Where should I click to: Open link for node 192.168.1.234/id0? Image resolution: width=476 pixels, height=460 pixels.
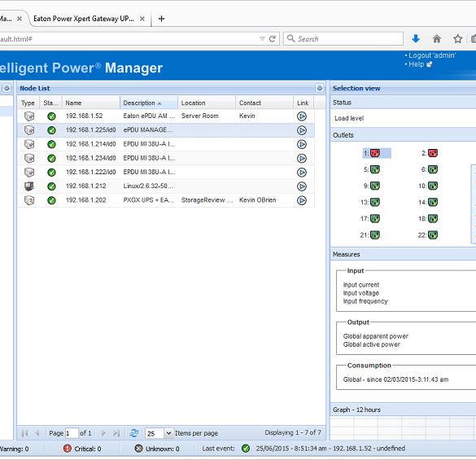coord(301,158)
